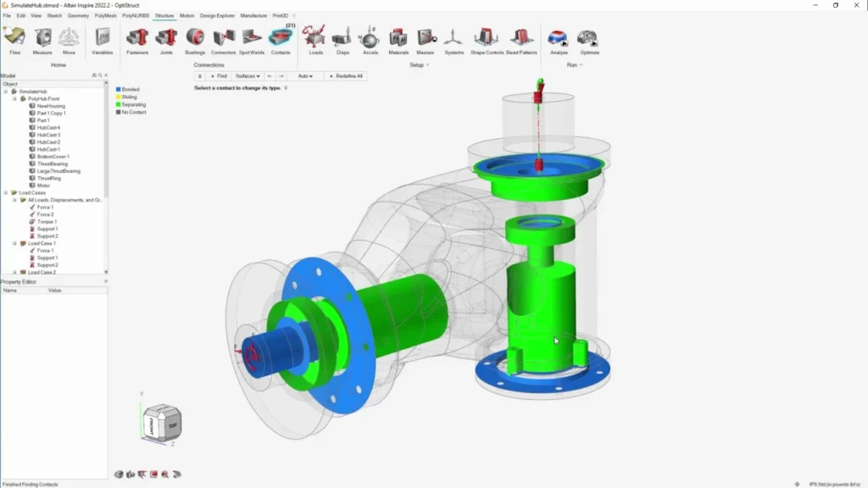Click the Redefine All button

346,75
